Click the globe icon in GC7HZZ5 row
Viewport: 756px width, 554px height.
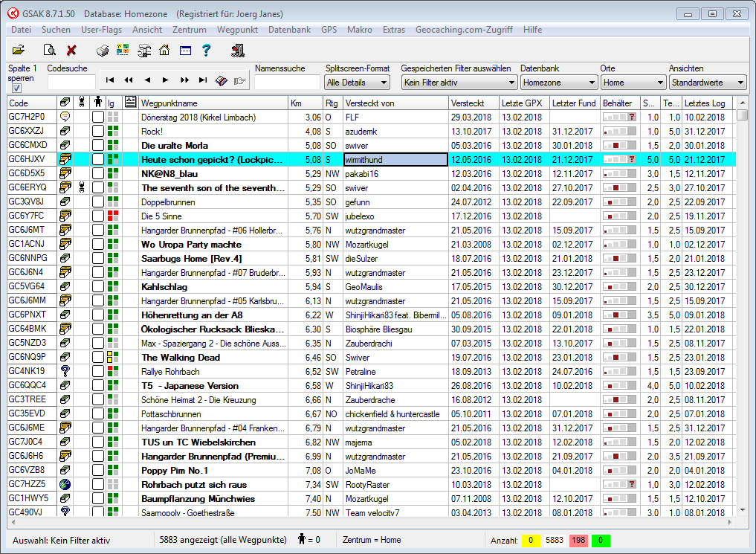click(65, 484)
